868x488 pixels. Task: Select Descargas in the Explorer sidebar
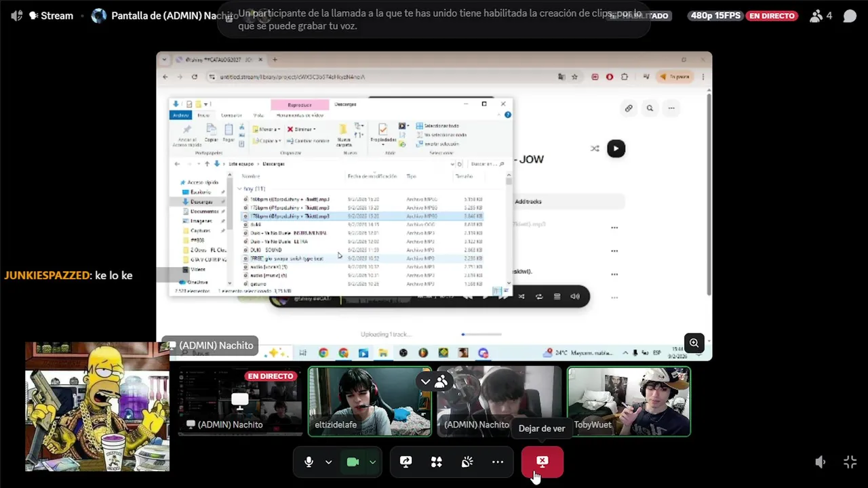[x=201, y=201]
